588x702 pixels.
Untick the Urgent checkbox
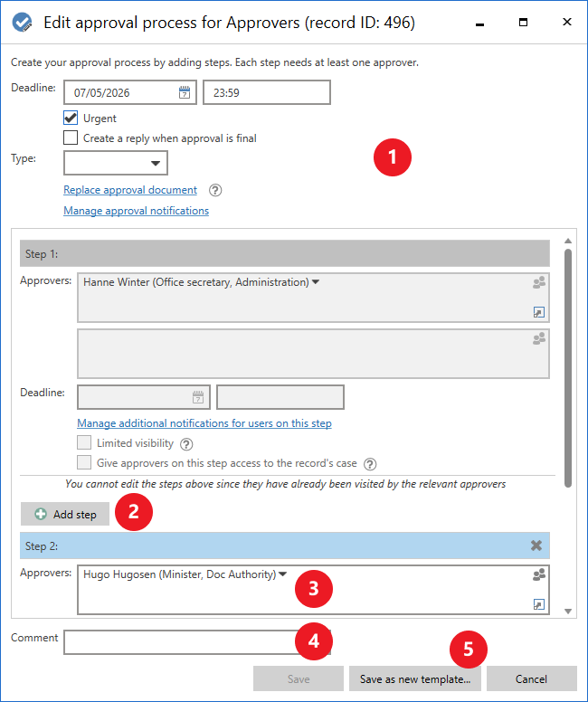[x=71, y=118]
